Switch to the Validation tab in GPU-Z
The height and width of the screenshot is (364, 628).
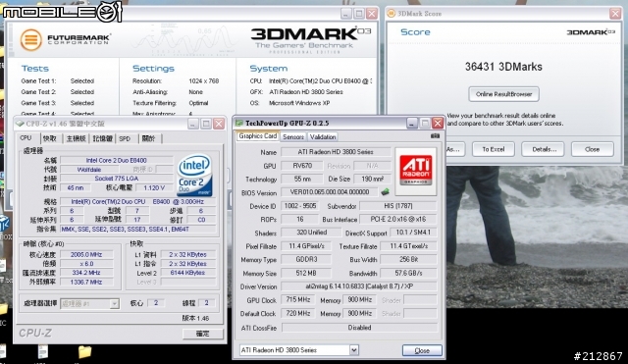pos(323,137)
